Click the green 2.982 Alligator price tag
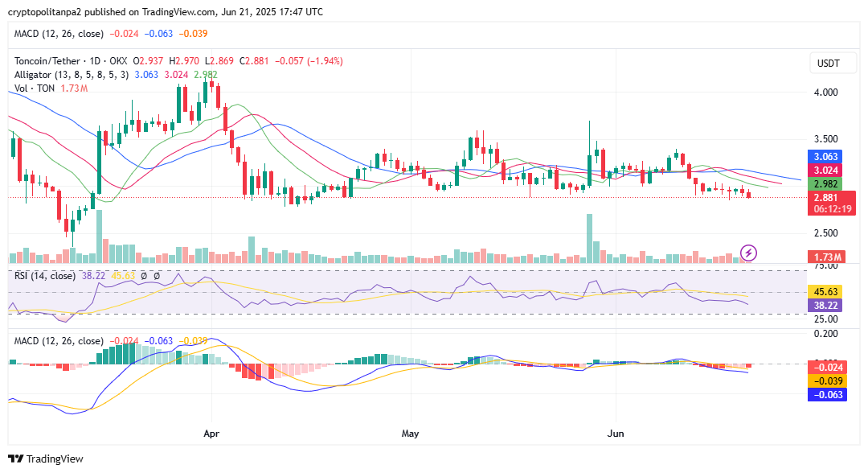 click(825, 184)
